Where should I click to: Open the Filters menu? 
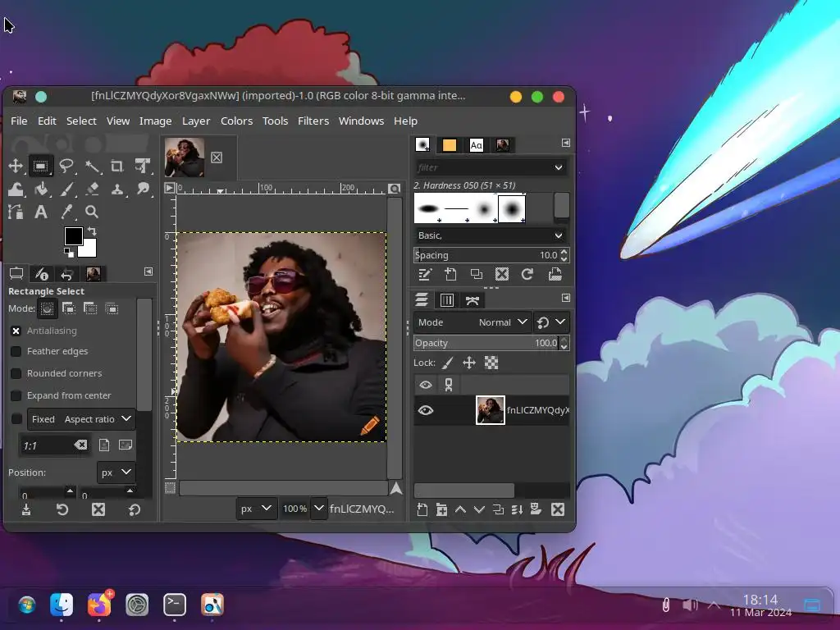(313, 121)
